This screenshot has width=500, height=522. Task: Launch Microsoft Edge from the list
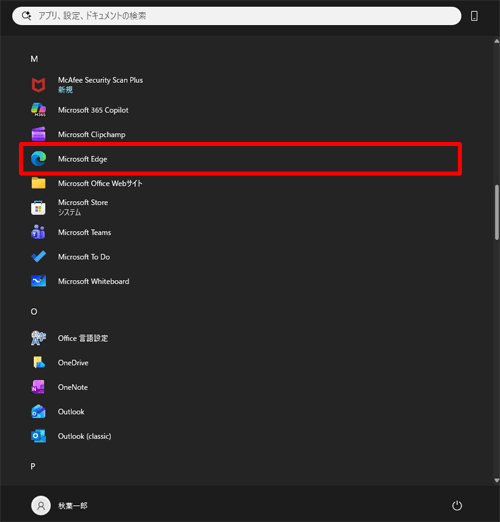pos(240,159)
